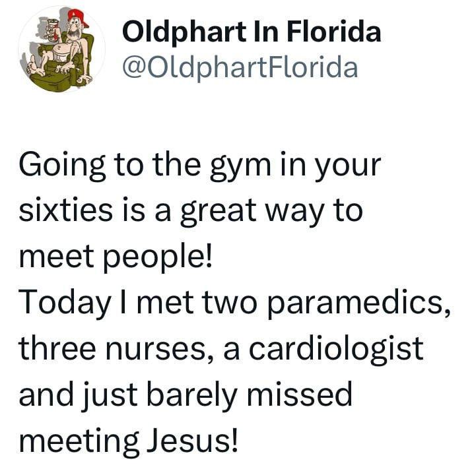This screenshot has width=476, height=475.
Task: Click the @OldphartFlorida handle
Action: point(240,66)
